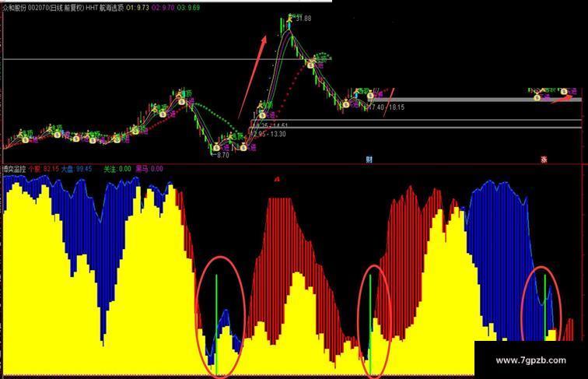Click the green 关注: 0.00 value
Viewport: 588px width, 379px height.
(x=117, y=169)
